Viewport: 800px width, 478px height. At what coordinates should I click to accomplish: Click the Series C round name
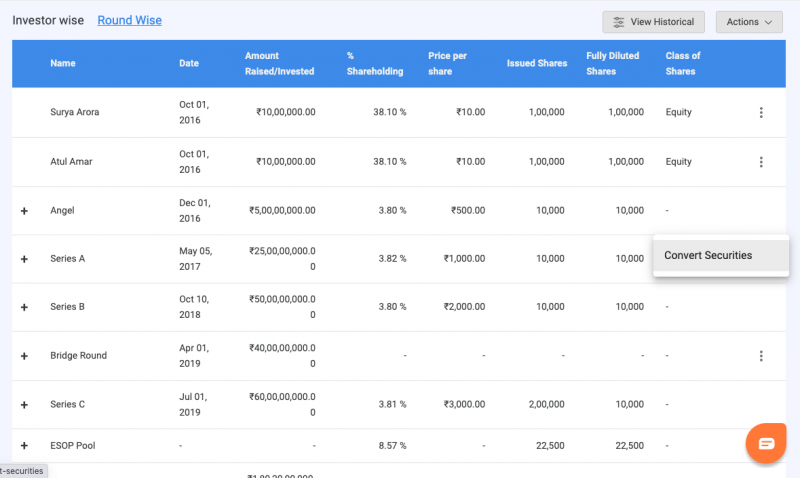tap(67, 404)
